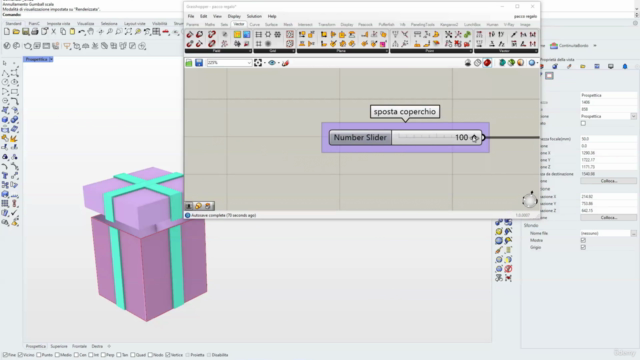Screen dimensions: 640x360
Task: Click the red car icon in Rhino toolbar
Action: tap(166, 31)
